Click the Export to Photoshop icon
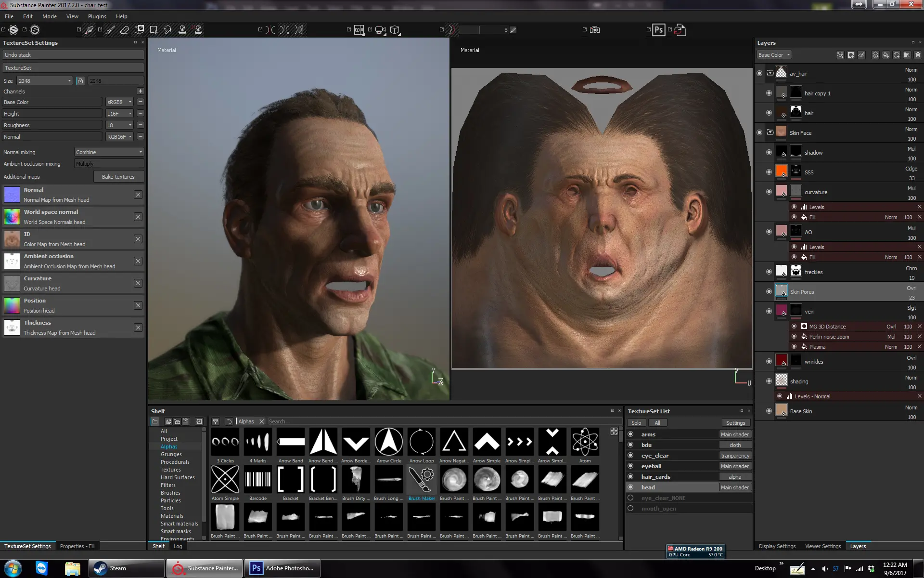This screenshot has height=578, width=924. 658,30
